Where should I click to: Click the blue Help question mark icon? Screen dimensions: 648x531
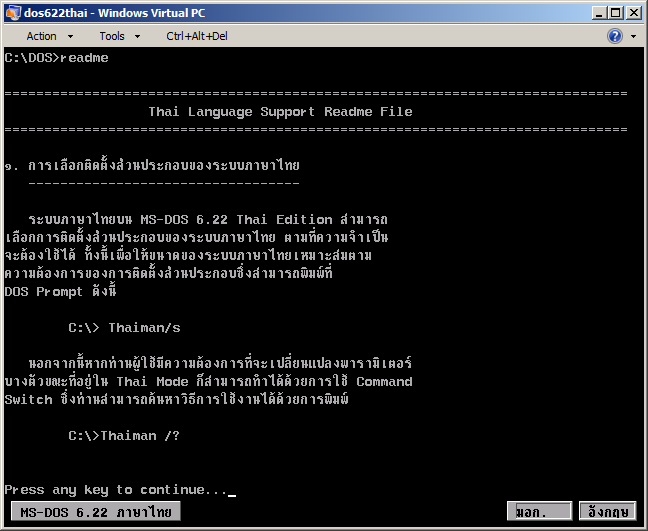(615, 36)
